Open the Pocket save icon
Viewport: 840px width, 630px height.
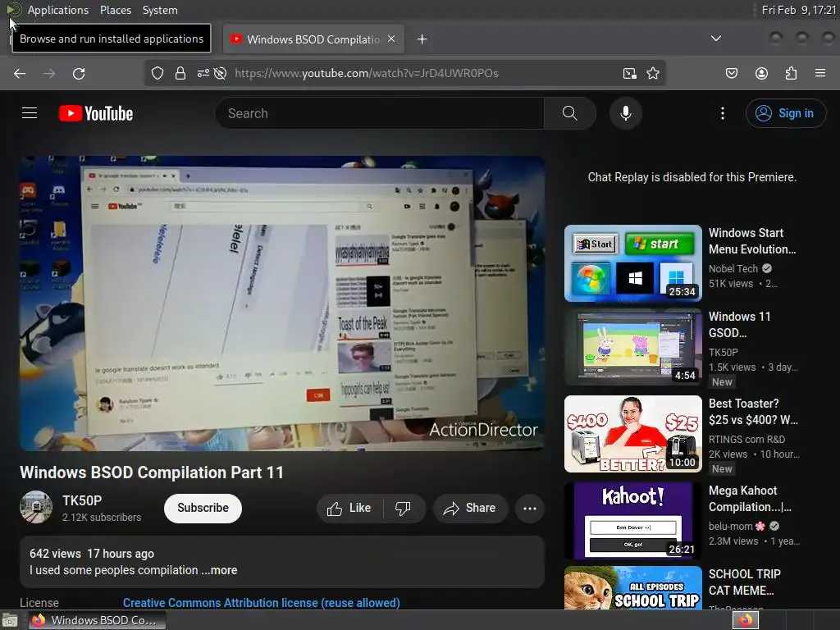[732, 73]
